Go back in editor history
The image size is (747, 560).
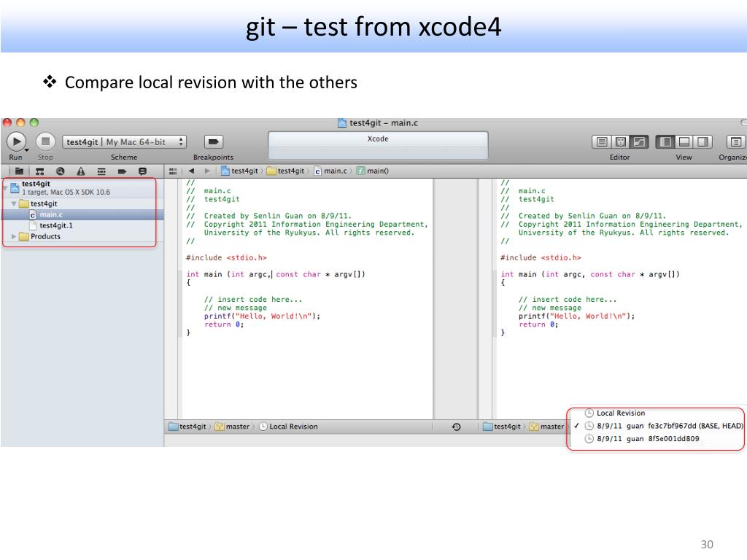pos(191,171)
